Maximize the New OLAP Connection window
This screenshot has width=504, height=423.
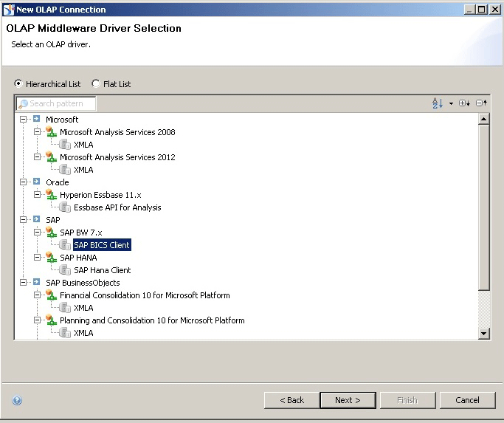482,10
